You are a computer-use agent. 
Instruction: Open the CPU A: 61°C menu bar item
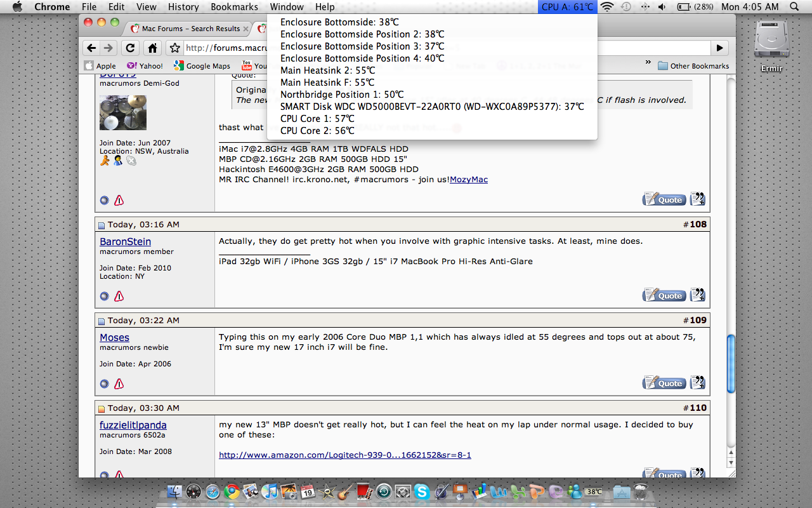568,7
